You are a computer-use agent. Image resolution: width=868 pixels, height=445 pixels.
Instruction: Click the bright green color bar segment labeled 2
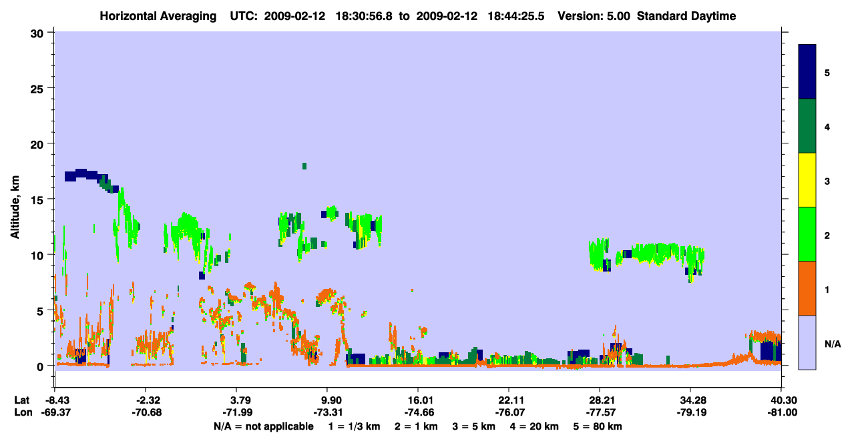click(x=807, y=234)
